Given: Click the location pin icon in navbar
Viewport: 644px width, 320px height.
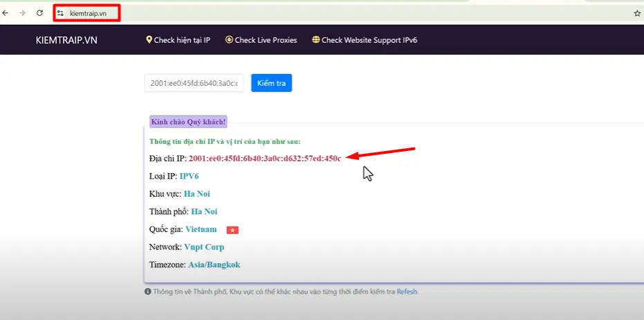Looking at the screenshot, I should 149,40.
